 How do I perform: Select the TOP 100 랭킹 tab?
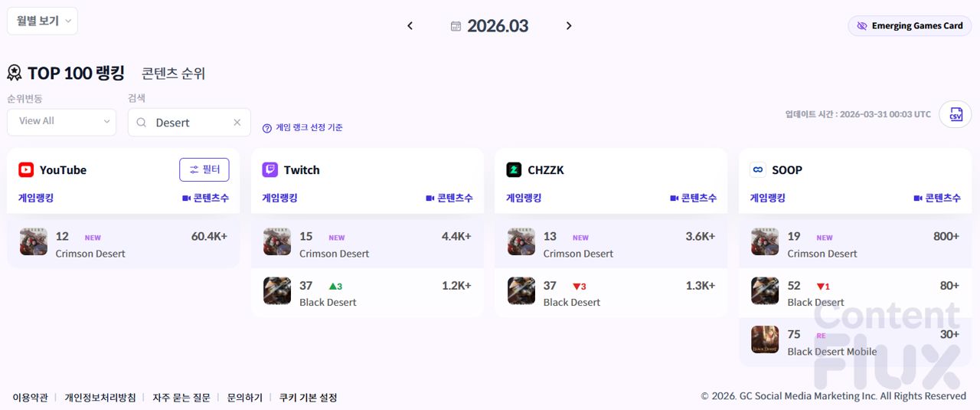pos(75,74)
